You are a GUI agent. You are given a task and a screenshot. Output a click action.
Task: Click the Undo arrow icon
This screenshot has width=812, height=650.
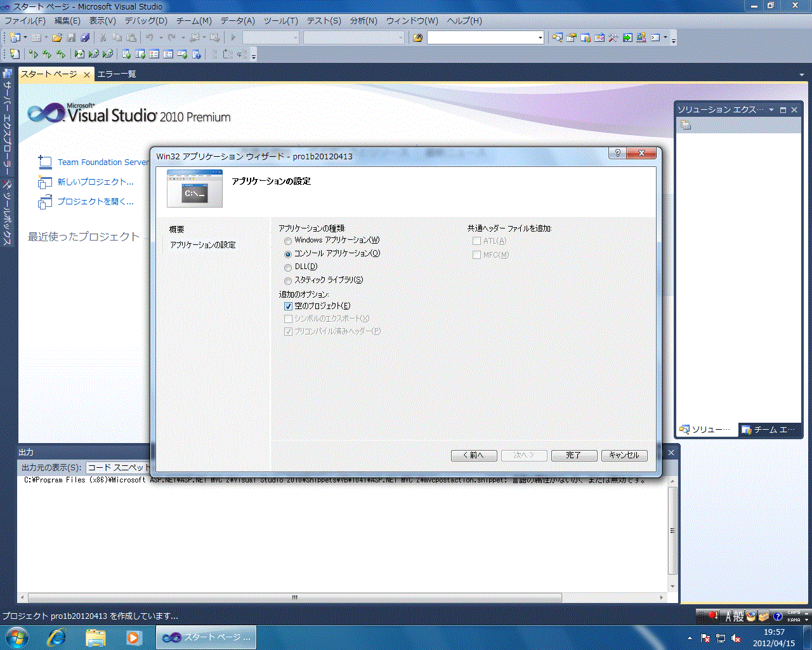[150, 37]
